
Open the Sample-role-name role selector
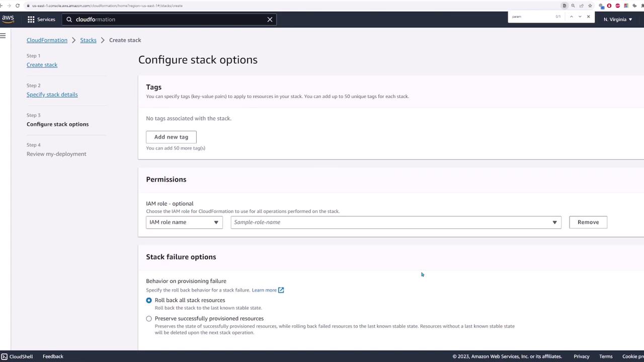395,222
